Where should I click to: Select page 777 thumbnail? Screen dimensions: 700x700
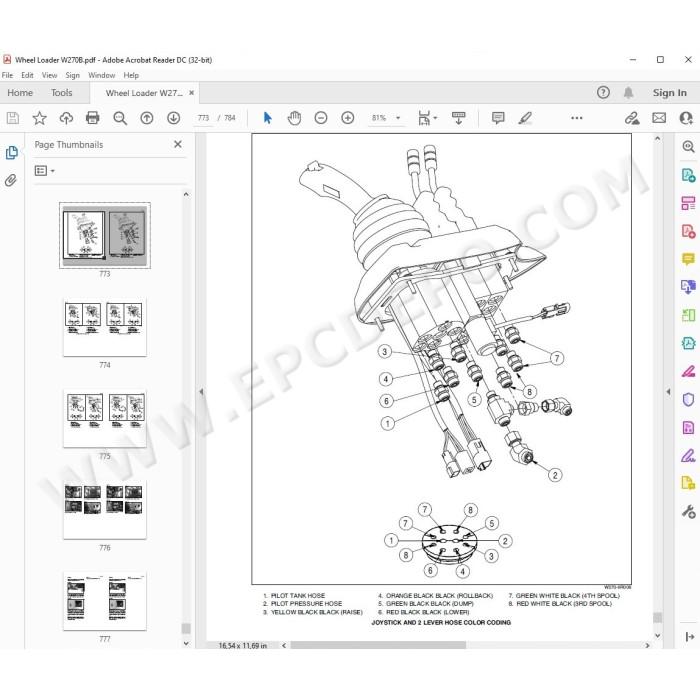[105, 601]
